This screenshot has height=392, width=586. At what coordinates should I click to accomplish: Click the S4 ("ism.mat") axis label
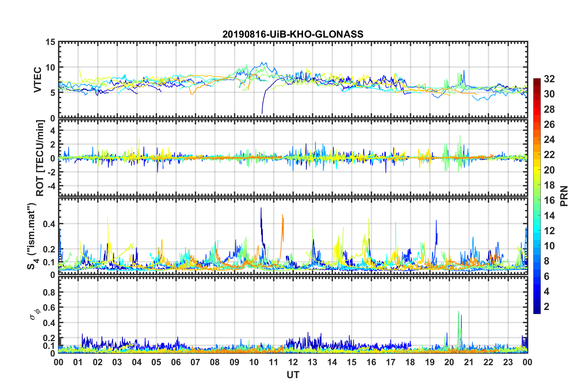[x=32, y=236]
